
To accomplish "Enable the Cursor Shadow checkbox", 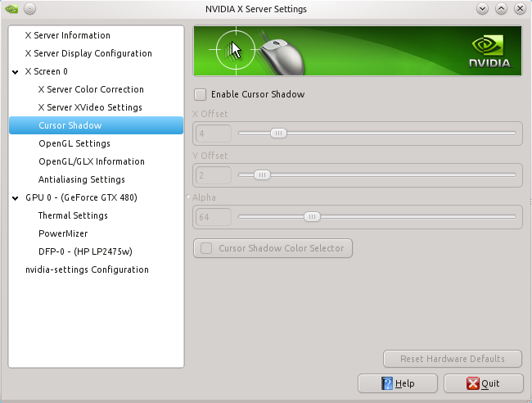I will click(x=201, y=94).
